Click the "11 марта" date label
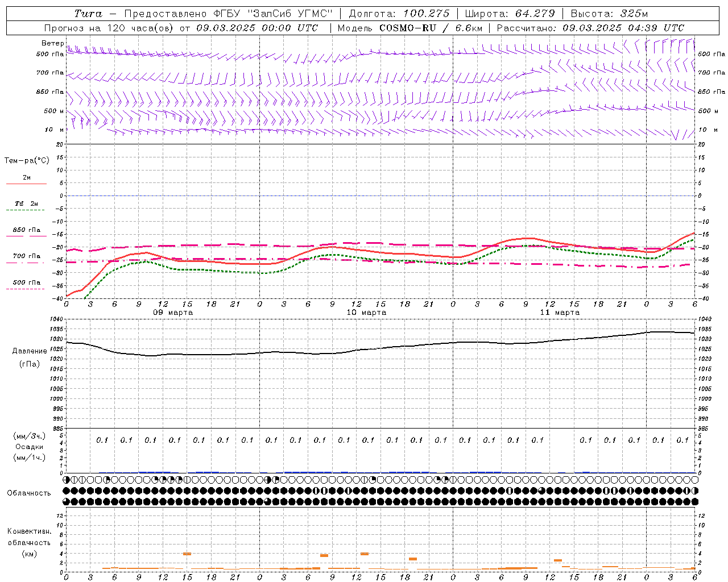The width and height of the screenshot is (728, 582). pos(560,313)
